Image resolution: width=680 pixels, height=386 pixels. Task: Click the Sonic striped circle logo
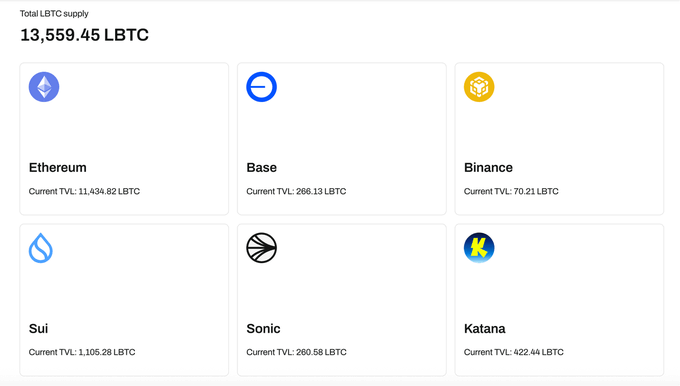click(262, 248)
